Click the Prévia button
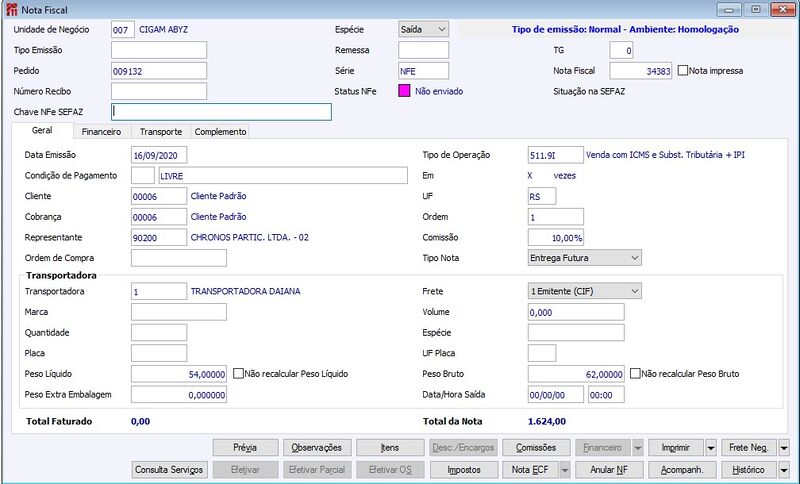This screenshot has height=484, width=800. coord(245,448)
